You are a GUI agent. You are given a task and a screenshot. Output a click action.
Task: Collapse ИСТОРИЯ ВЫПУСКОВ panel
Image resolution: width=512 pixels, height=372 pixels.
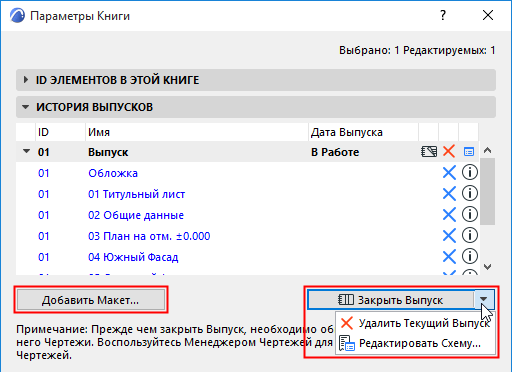pyautogui.click(x=25, y=107)
